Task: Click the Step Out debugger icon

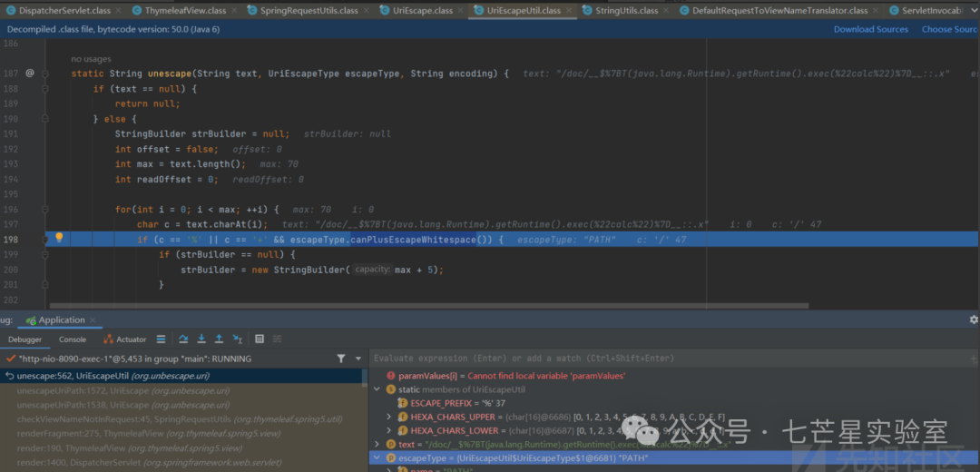Action: 220,339
